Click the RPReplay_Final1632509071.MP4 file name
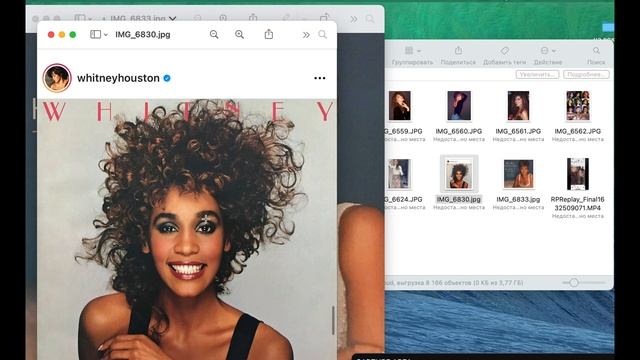Viewport: 640px width, 360px height. tap(578, 204)
